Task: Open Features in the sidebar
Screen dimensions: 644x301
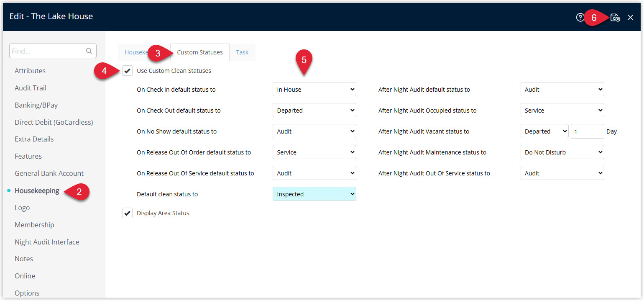Action: (x=28, y=156)
